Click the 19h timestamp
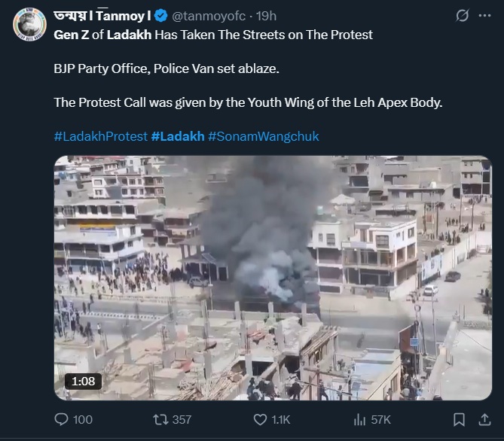Image resolution: width=504 pixels, height=441 pixels. (x=266, y=16)
